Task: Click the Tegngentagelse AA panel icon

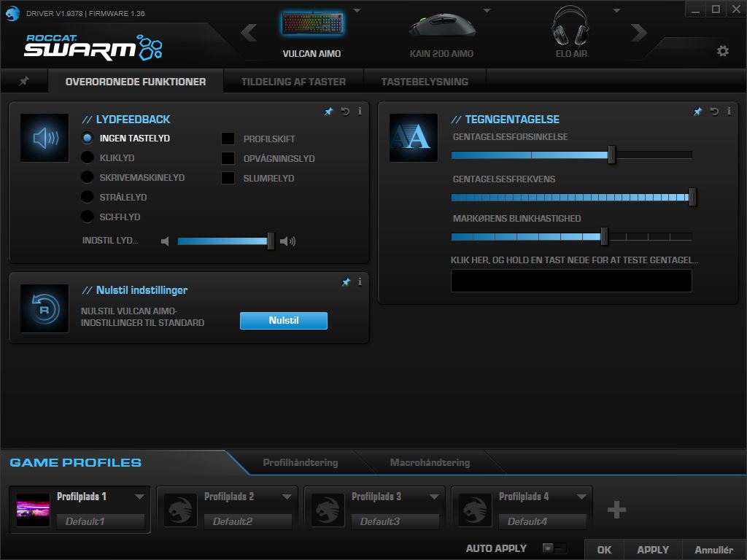Action: pyautogui.click(x=414, y=138)
